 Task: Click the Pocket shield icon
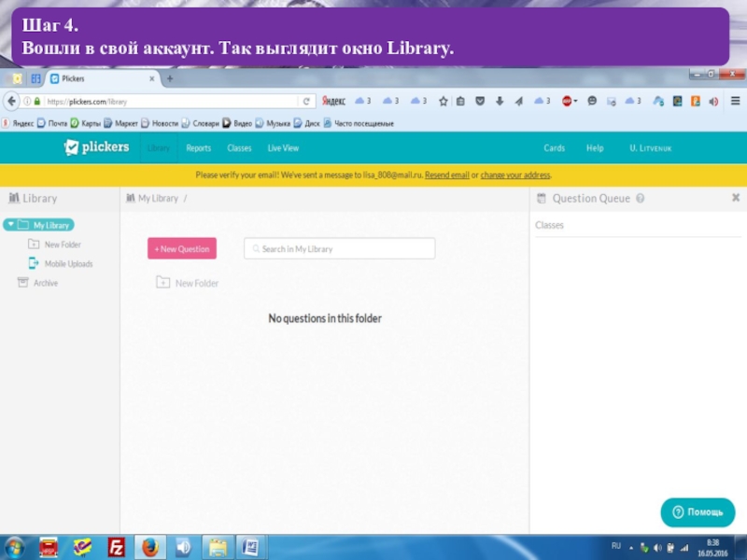click(480, 101)
